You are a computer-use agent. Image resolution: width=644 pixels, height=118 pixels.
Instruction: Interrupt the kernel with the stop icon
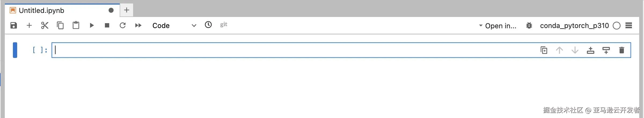tap(107, 25)
